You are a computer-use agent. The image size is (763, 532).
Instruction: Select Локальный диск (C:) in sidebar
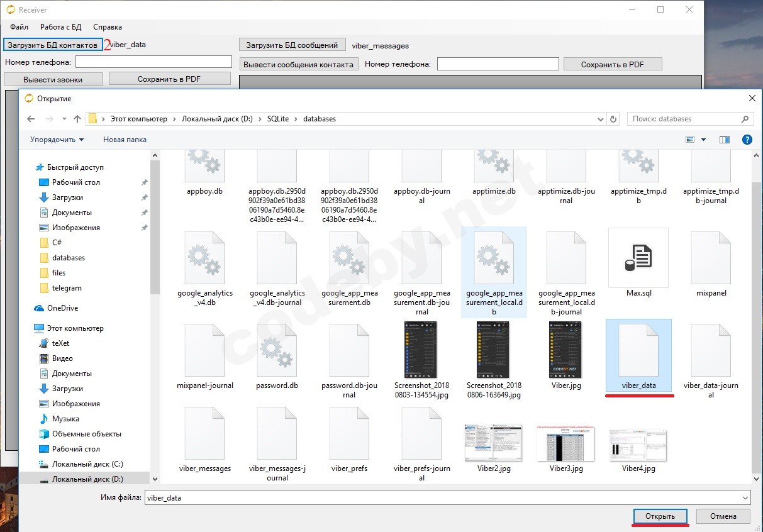pyautogui.click(x=87, y=464)
